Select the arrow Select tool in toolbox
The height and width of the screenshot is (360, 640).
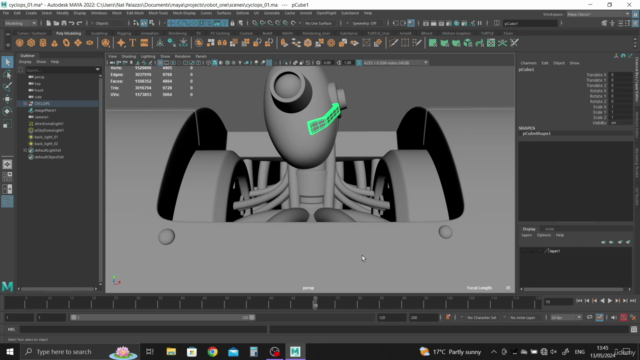pyautogui.click(x=7, y=62)
